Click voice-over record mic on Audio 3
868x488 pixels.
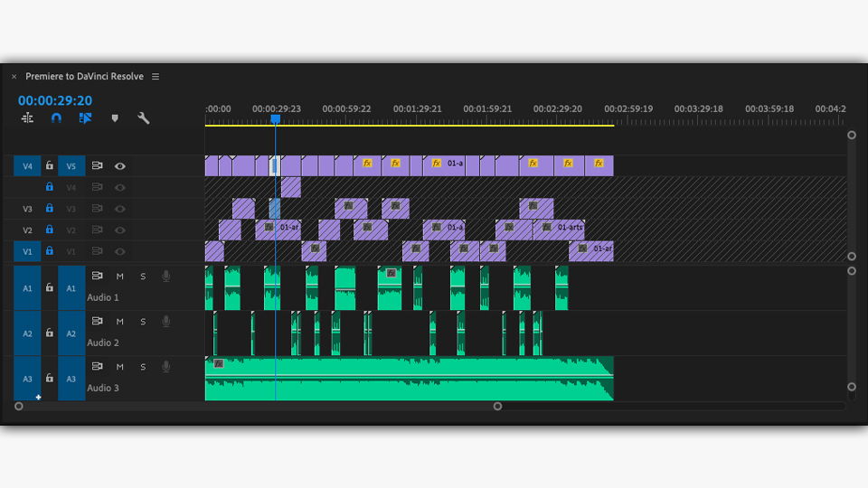165,367
